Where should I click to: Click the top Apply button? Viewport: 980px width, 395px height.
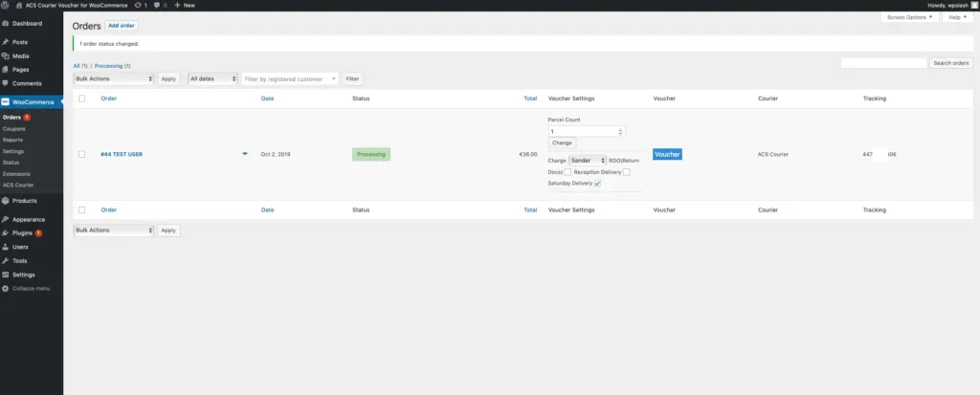click(x=168, y=78)
